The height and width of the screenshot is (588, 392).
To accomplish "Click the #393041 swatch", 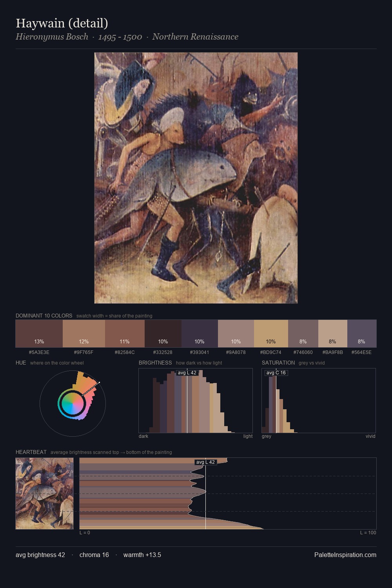I will tap(200, 334).
